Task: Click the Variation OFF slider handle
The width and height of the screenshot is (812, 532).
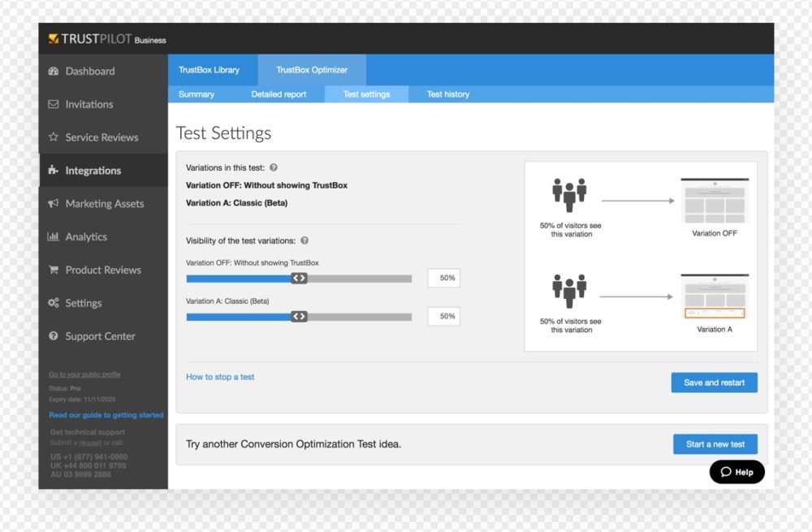Action: 299,279
